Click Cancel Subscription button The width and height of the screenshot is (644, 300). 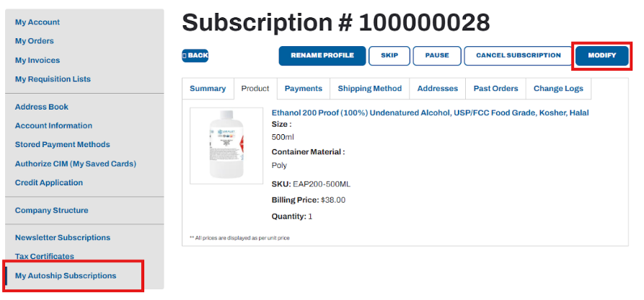click(x=518, y=56)
